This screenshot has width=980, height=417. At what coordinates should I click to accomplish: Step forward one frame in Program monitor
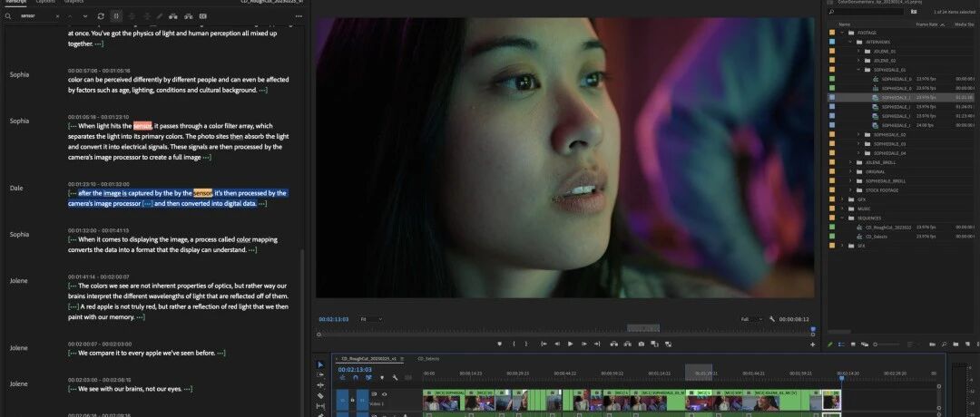tap(583, 344)
